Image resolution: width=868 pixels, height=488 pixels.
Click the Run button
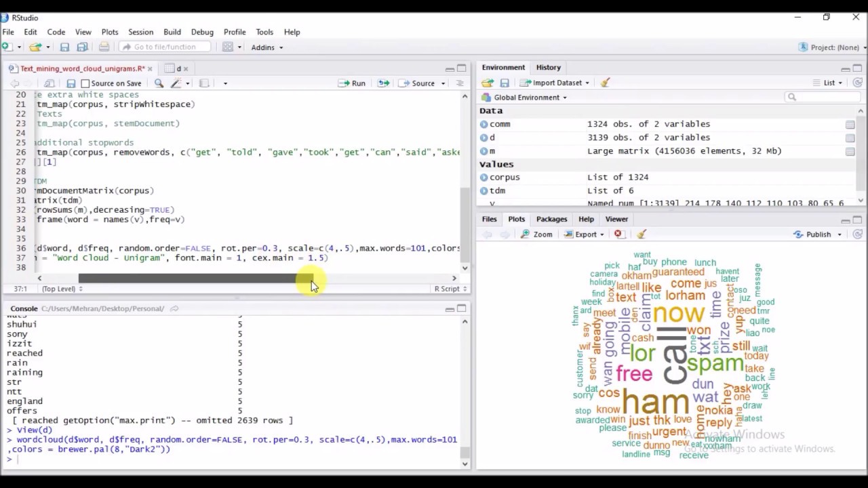tap(353, 83)
